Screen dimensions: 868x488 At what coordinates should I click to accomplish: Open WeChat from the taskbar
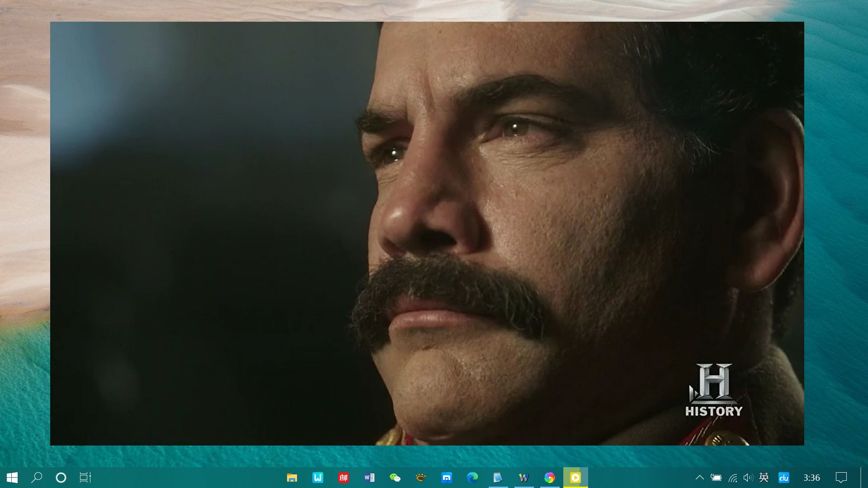pos(395,478)
